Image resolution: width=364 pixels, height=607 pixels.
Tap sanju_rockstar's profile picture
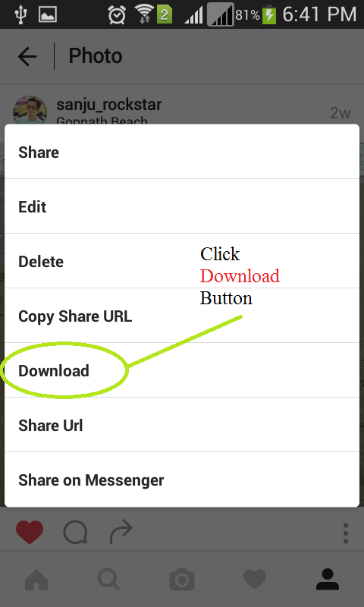click(30, 110)
